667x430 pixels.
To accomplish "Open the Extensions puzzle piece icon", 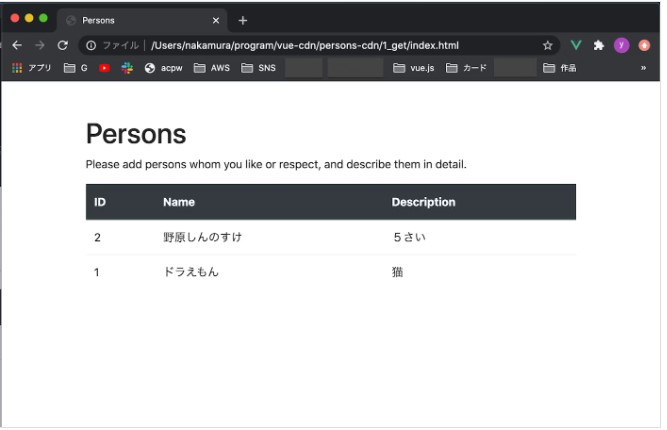I will 599,45.
